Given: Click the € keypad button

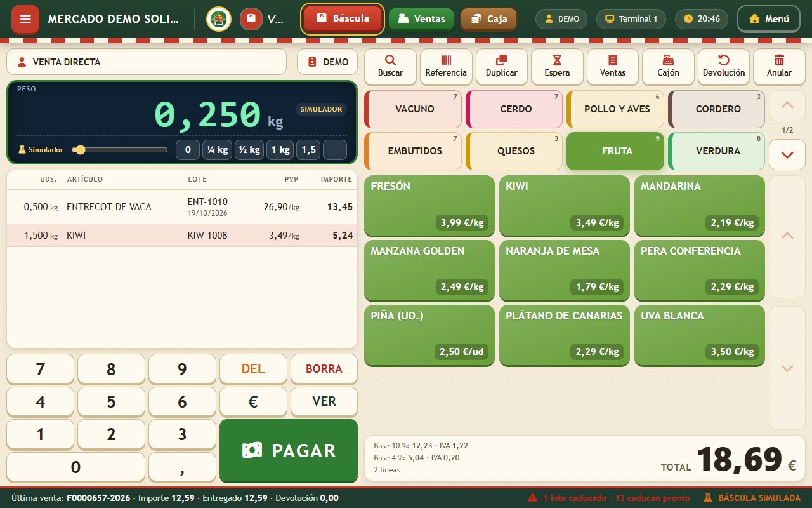Looking at the screenshot, I should coord(253,402).
